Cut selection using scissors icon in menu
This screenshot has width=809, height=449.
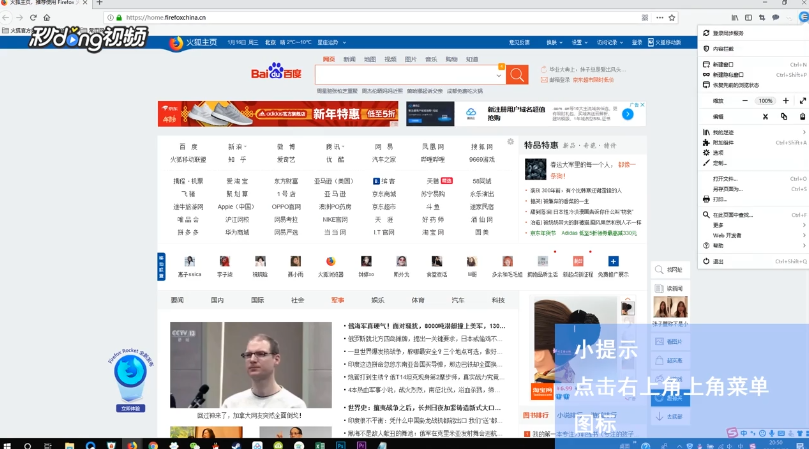[x=765, y=117]
